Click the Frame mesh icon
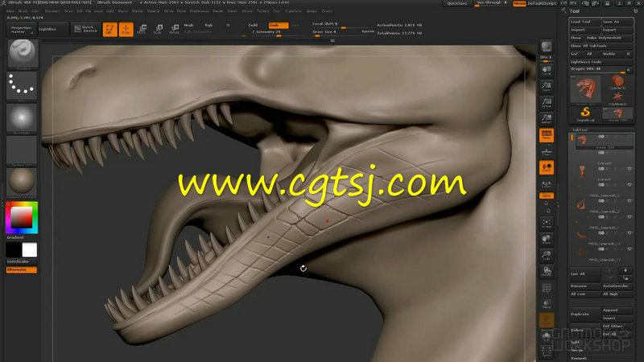Viewport: 644px width, 362px height. [547, 224]
